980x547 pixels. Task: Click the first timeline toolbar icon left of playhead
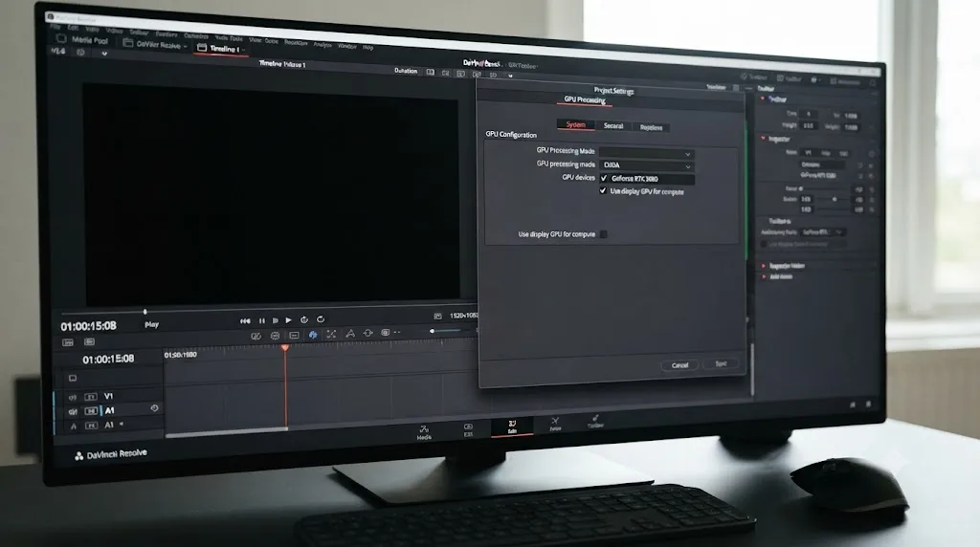pos(256,336)
